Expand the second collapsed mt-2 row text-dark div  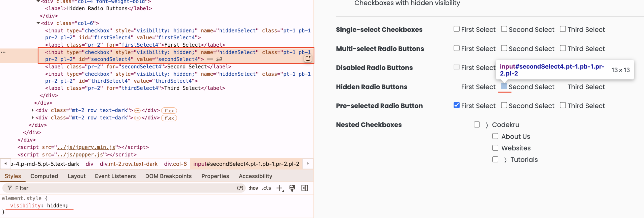(x=33, y=117)
